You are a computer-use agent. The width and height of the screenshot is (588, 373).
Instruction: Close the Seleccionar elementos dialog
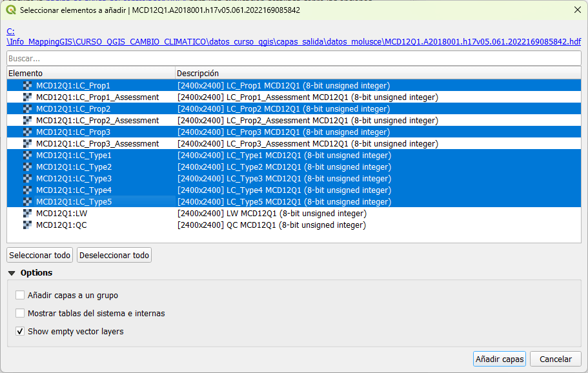pos(578,10)
